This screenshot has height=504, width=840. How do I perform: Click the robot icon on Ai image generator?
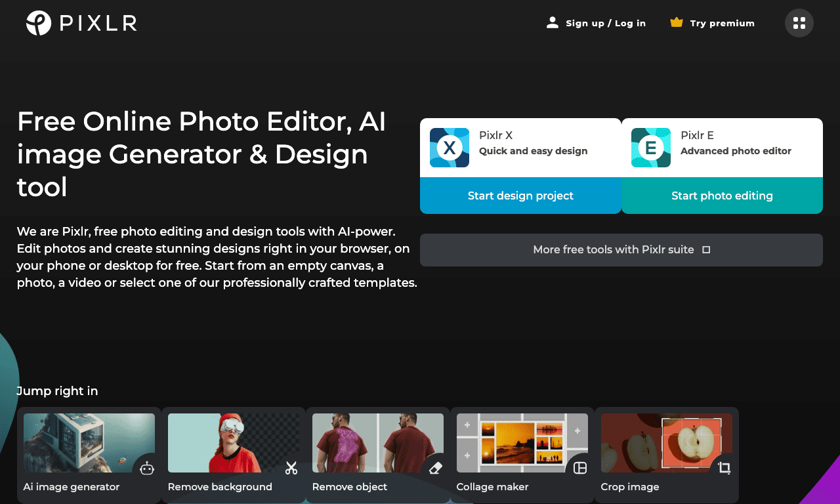147,468
